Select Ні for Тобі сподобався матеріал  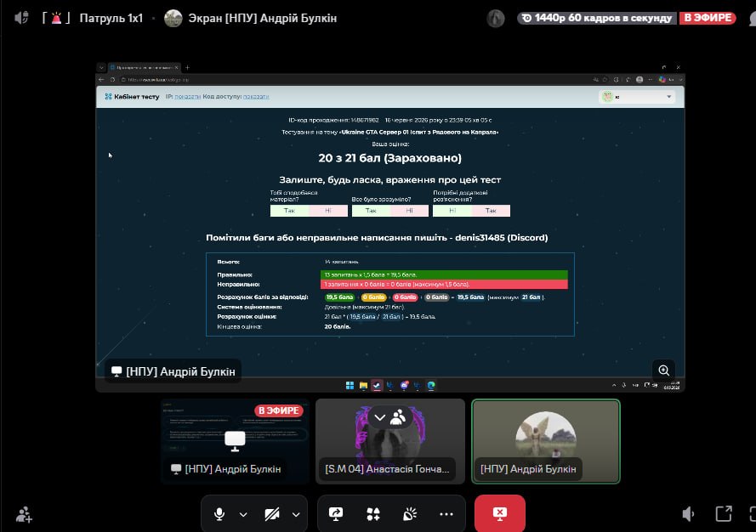click(x=328, y=211)
